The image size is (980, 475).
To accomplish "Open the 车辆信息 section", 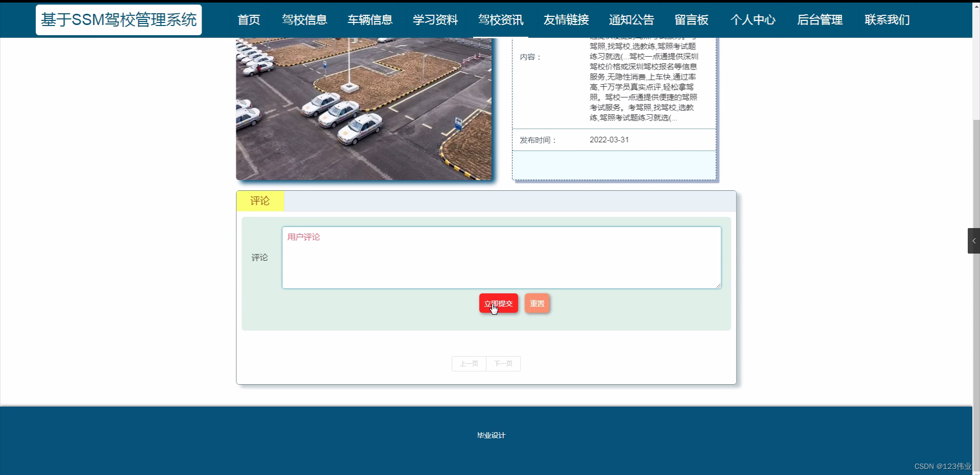I will pyautogui.click(x=369, y=20).
